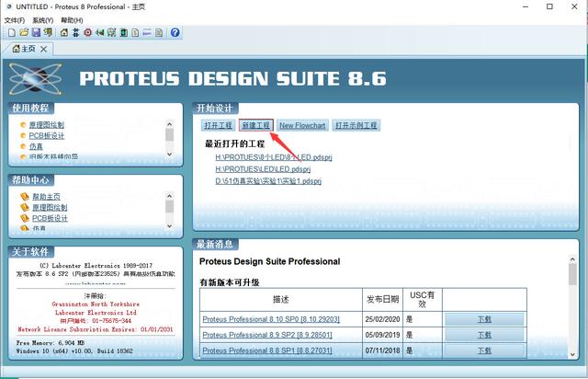Open PCB Layout from the toolbar
The height and width of the screenshot is (379, 588).
(x=88, y=33)
